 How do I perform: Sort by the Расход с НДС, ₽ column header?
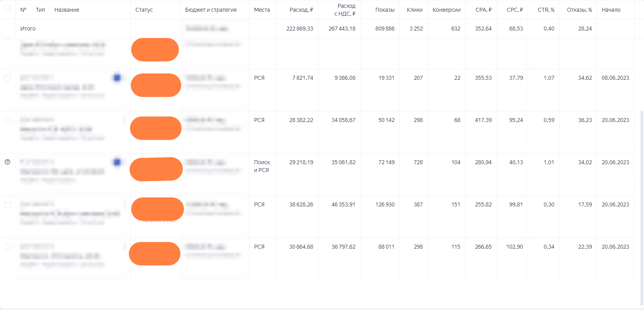click(x=345, y=10)
